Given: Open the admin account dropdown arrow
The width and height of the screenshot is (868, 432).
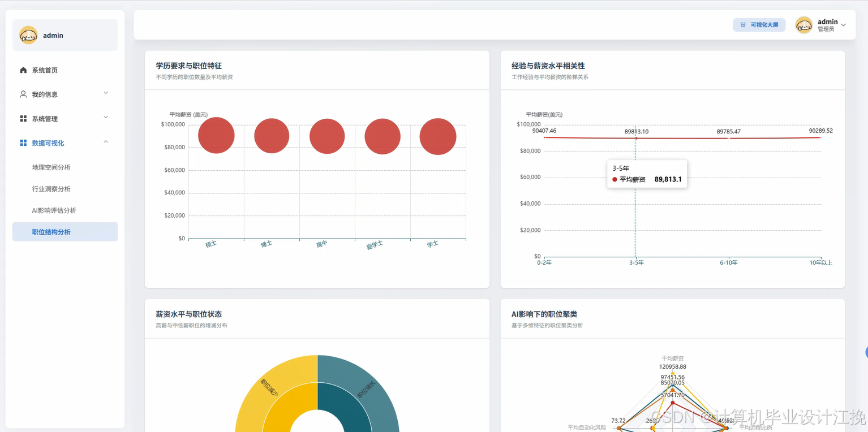Looking at the screenshot, I should pos(844,25).
